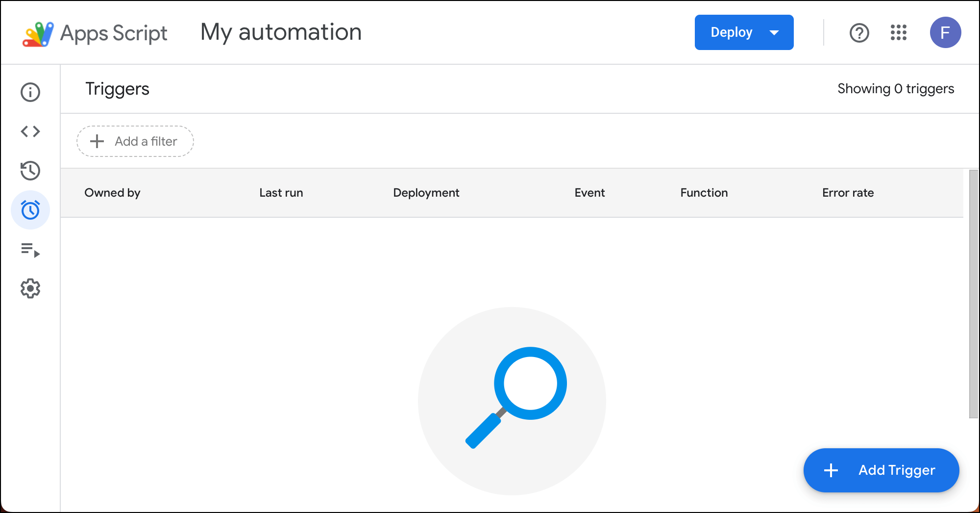This screenshot has width=980, height=513.
Task: Open the account avatar labeled F
Action: (945, 33)
